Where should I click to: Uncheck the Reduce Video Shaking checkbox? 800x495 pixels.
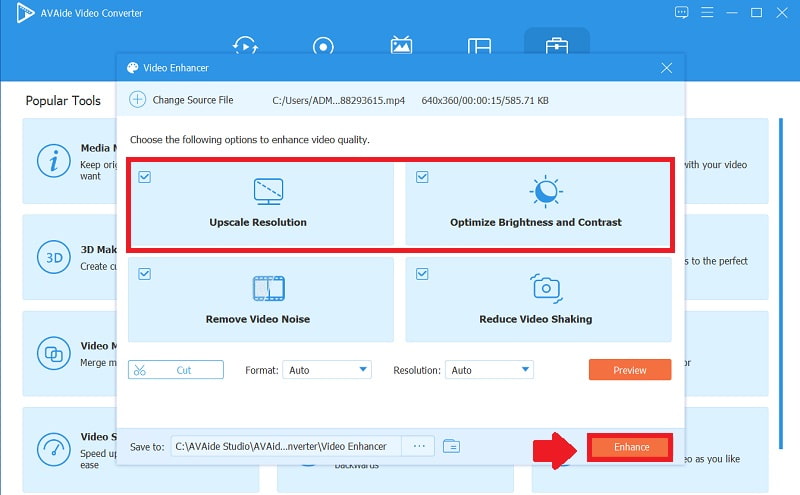click(422, 274)
